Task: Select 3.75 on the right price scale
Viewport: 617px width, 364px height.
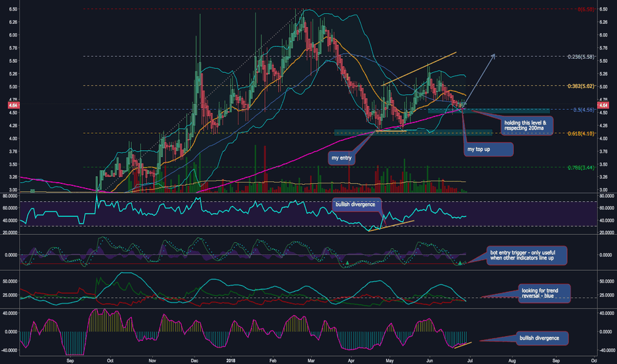Action: 603,152
